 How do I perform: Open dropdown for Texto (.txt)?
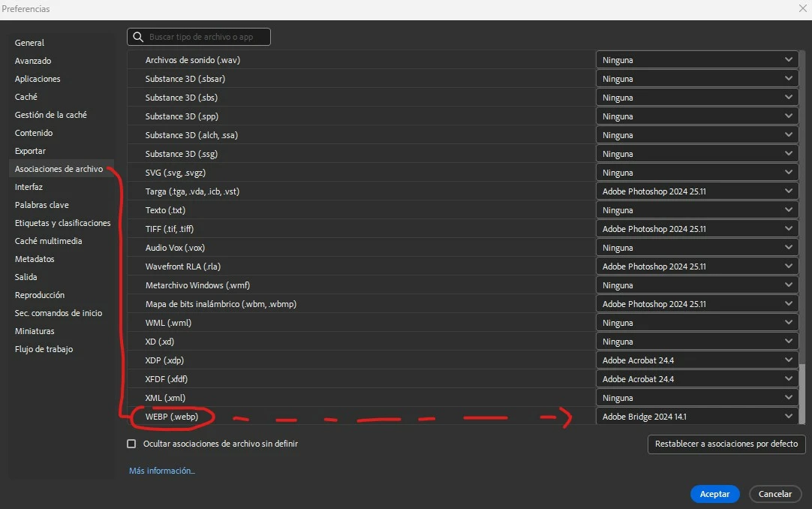(x=697, y=210)
